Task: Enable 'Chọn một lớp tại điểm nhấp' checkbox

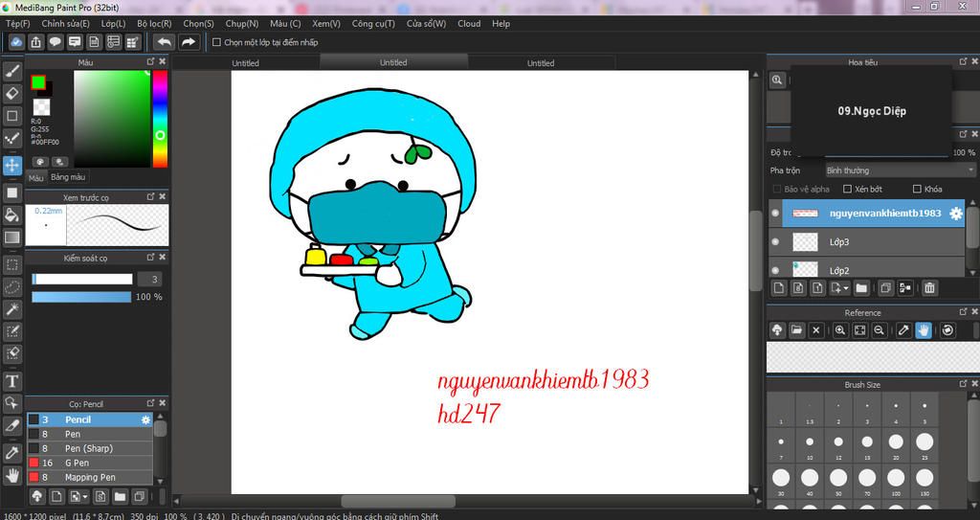Action: (x=217, y=42)
